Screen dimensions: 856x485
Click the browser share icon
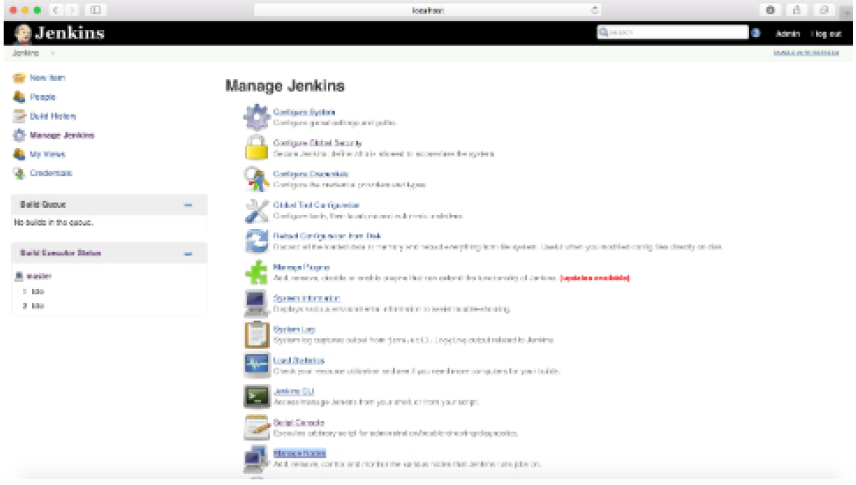[796, 10]
